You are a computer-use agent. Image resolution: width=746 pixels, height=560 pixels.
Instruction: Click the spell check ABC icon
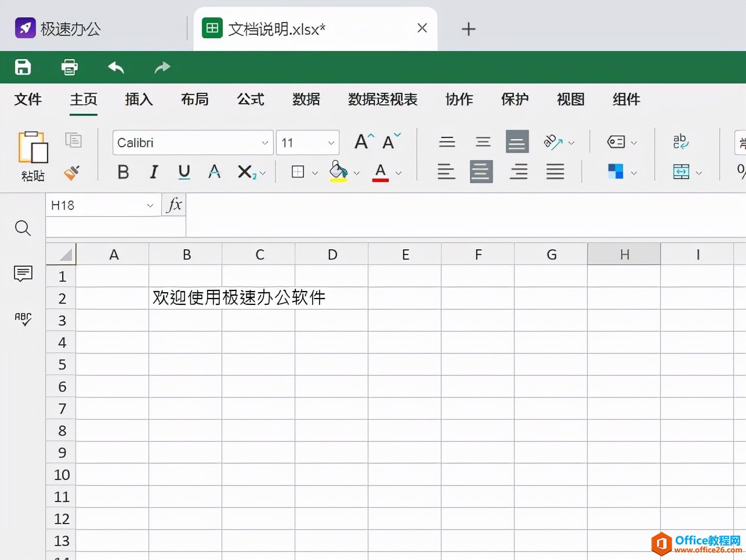coord(23,319)
